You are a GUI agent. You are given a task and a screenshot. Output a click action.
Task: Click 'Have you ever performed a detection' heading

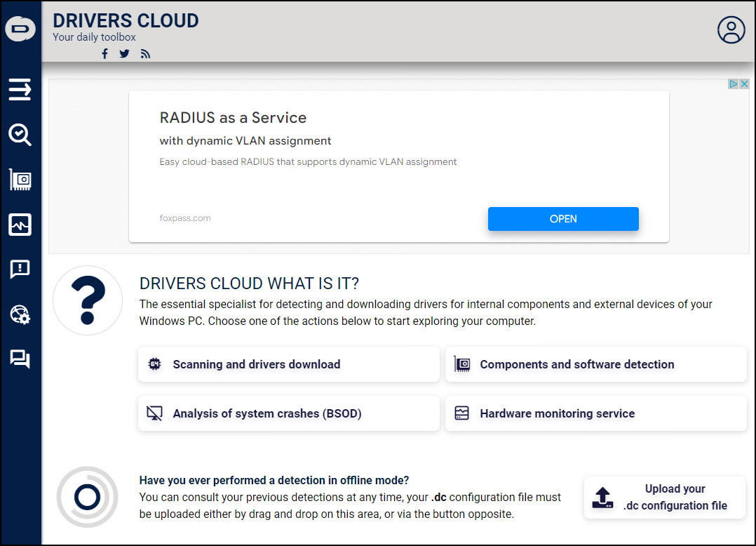[x=274, y=481]
